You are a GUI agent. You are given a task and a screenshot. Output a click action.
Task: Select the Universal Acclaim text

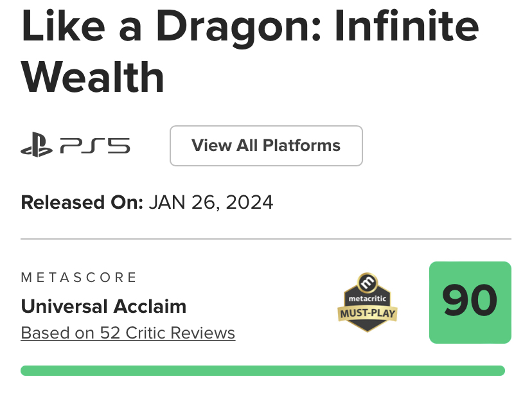[x=103, y=306]
